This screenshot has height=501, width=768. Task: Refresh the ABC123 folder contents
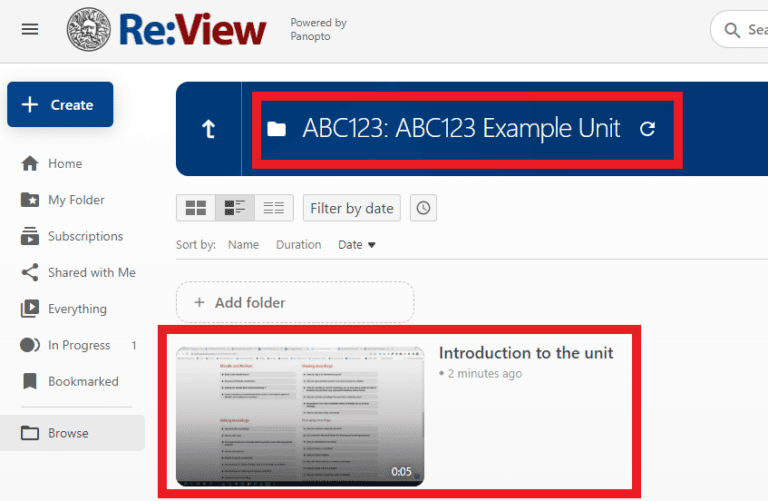pyautogui.click(x=647, y=129)
